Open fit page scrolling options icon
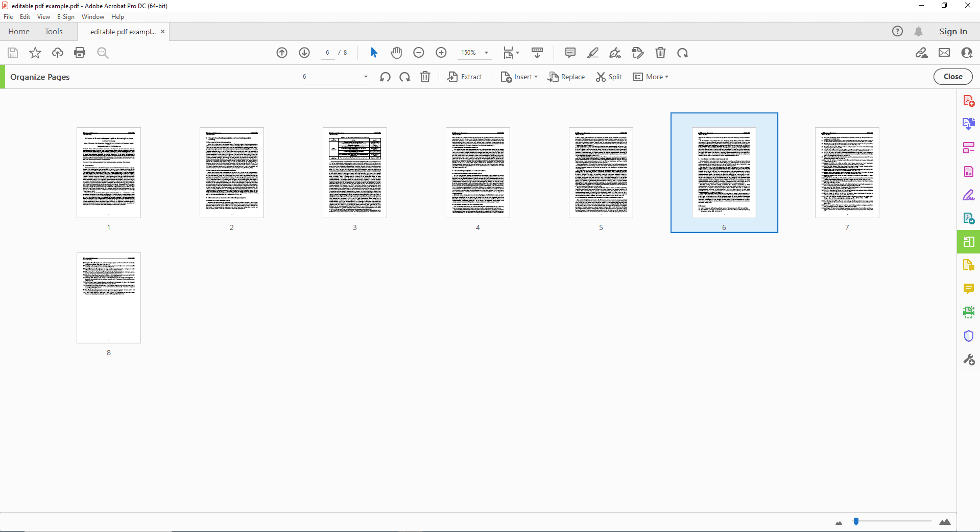Screen dimensions: 980x532 [x=511, y=53]
